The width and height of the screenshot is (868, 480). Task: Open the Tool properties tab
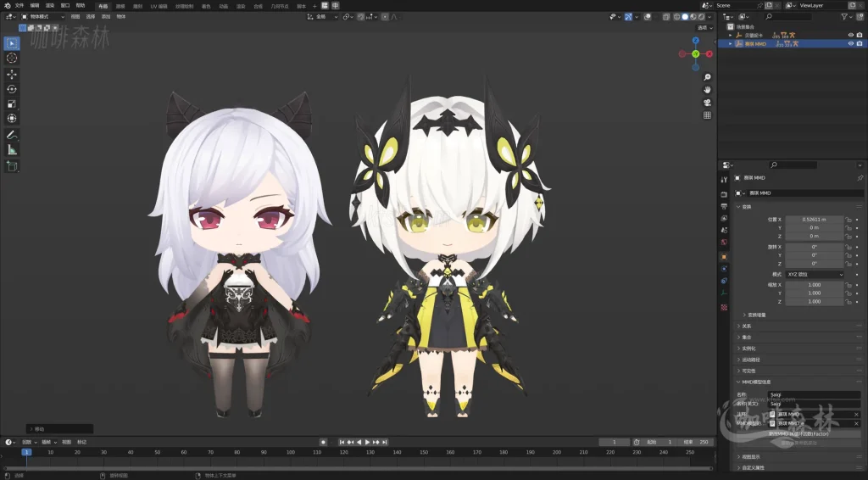(724, 180)
